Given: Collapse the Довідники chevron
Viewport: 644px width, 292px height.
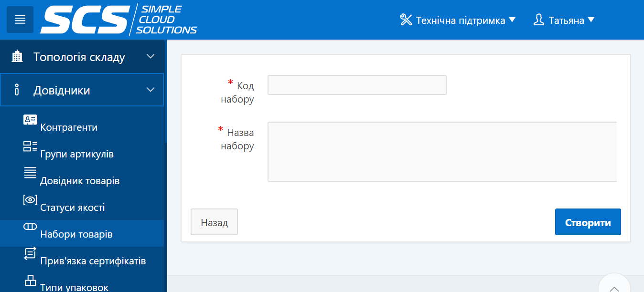Looking at the screenshot, I should [x=150, y=90].
